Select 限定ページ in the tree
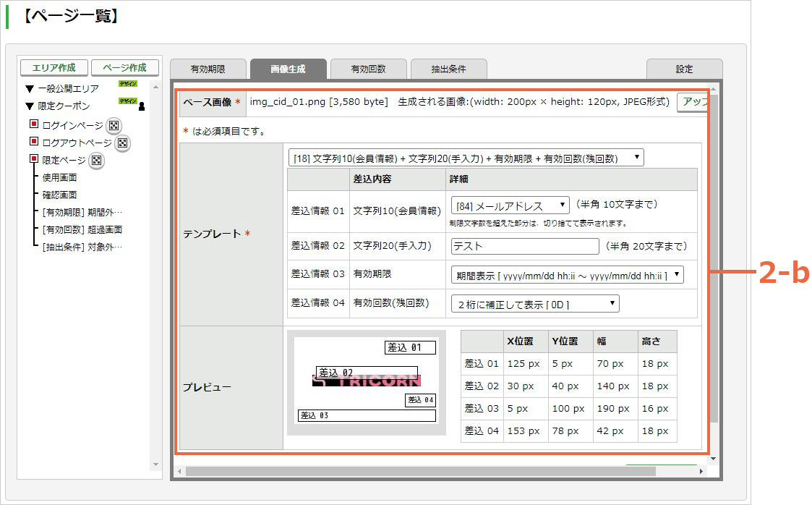812x505 pixels. tap(64, 161)
